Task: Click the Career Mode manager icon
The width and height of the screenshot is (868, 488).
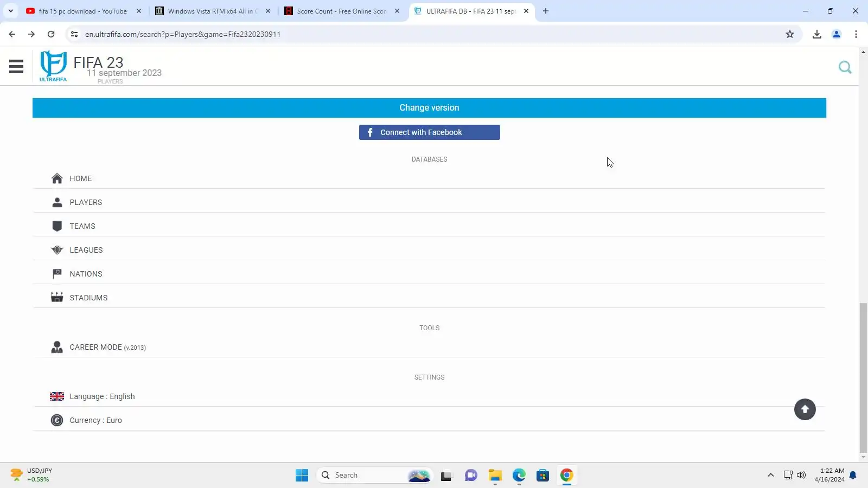Action: [57, 347]
